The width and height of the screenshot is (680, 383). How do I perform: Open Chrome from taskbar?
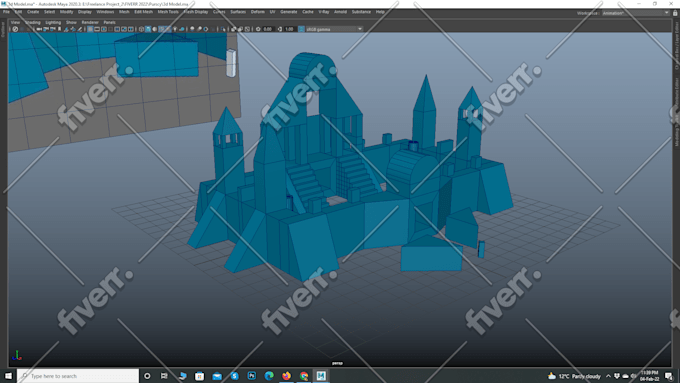304,376
